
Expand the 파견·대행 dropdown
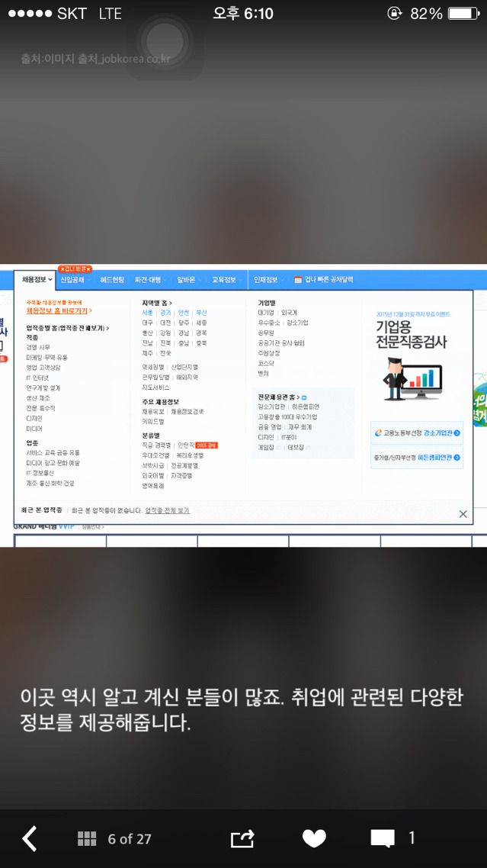click(x=151, y=280)
